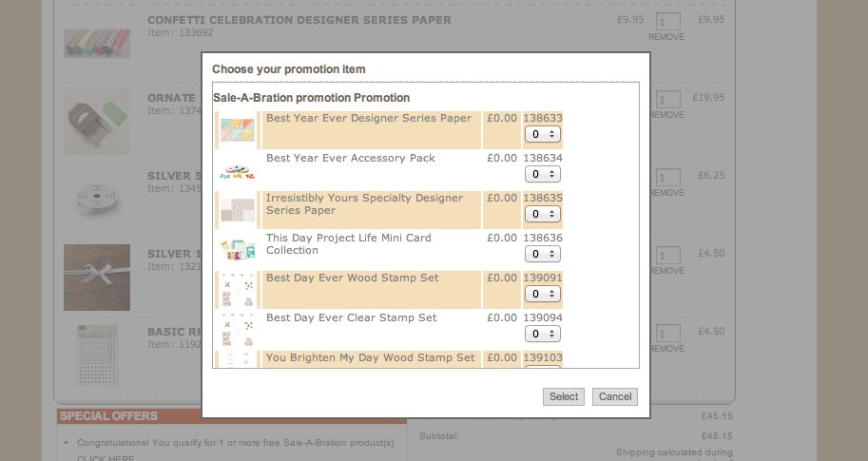The width and height of the screenshot is (868, 461).
Task: Click the silver ribbon spool thumbnail in the cart
Action: [x=97, y=199]
